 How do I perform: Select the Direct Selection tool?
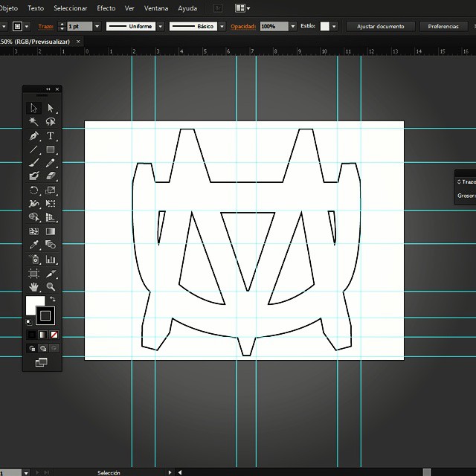(x=51, y=108)
